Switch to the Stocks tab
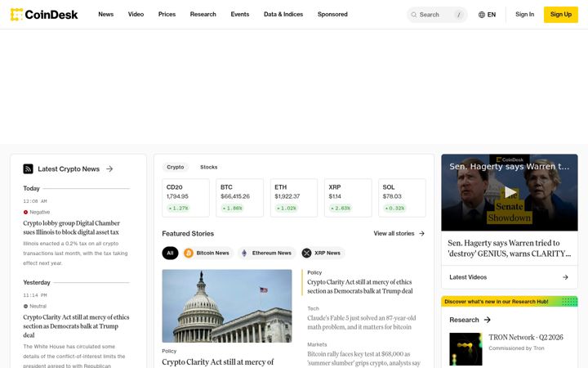Screen dimensions: 588x368 (x=208, y=167)
